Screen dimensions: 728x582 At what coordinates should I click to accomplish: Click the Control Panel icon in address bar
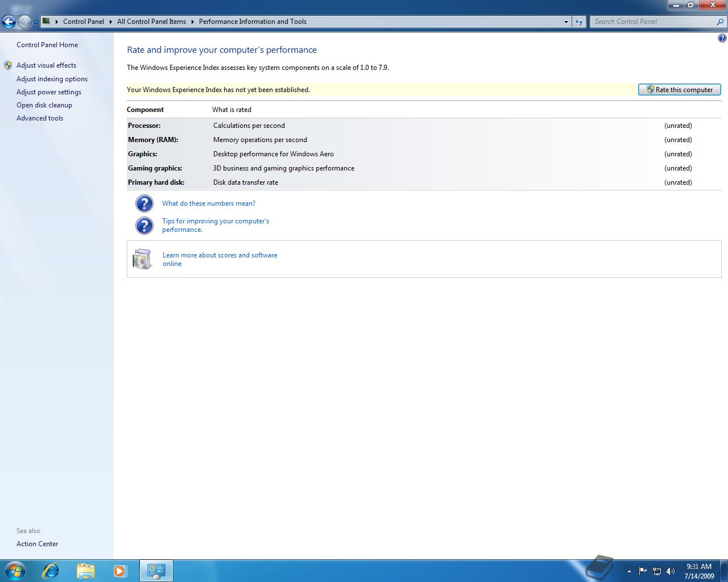[x=47, y=22]
